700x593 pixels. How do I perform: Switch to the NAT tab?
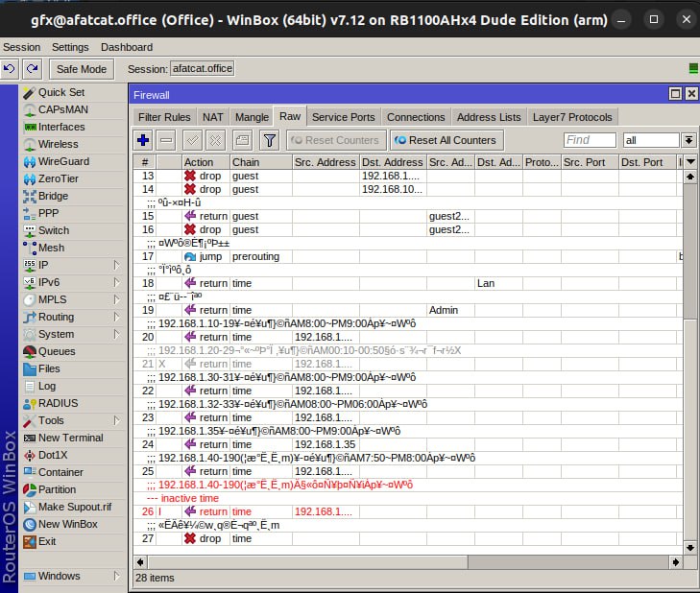point(213,117)
